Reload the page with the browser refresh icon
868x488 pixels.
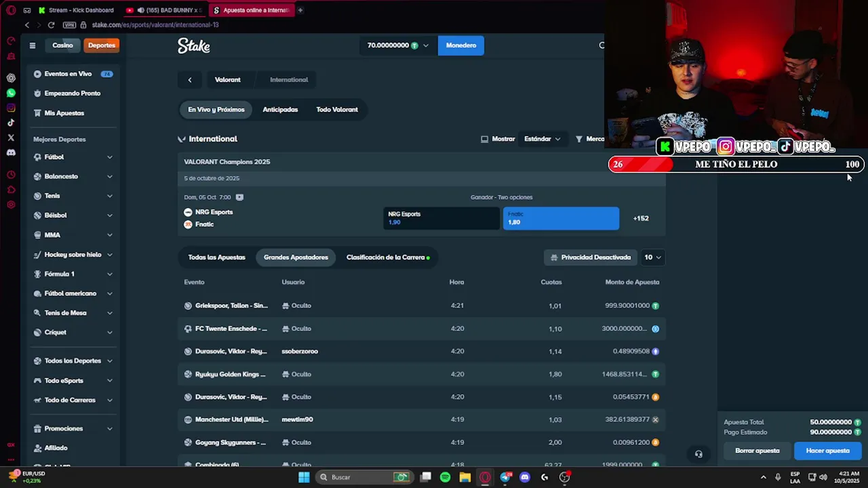(51, 25)
